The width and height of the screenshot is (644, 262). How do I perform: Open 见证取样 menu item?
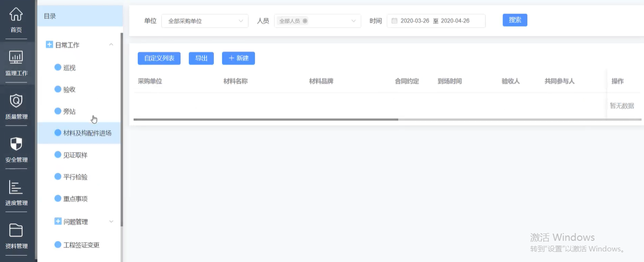pyautogui.click(x=75, y=155)
